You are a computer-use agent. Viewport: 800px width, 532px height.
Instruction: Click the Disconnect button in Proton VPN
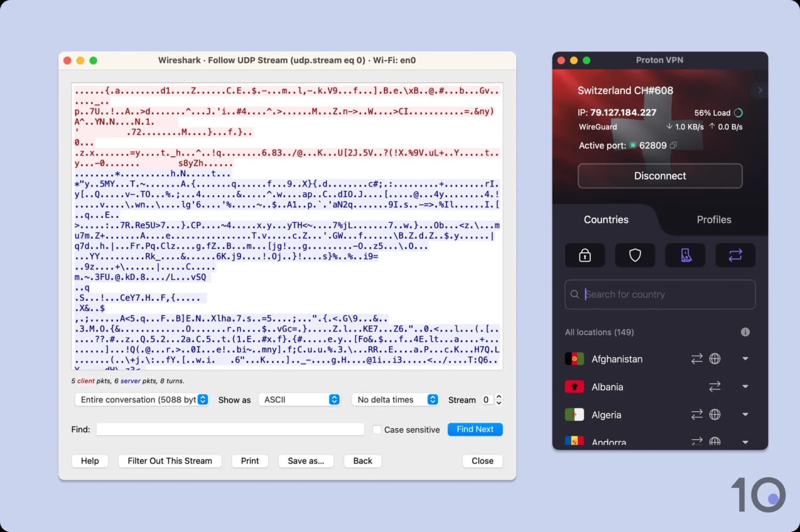660,176
